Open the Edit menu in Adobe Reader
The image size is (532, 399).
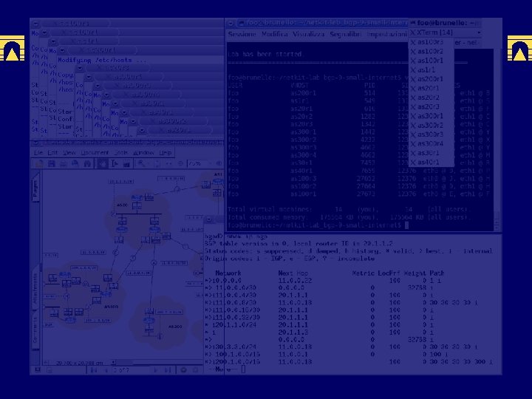52,153
